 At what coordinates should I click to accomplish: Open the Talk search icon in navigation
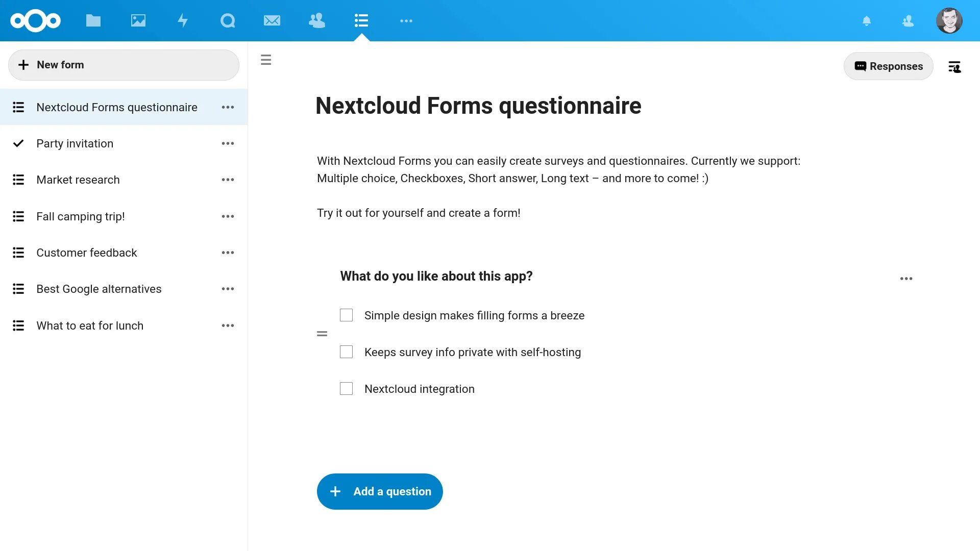(x=227, y=20)
